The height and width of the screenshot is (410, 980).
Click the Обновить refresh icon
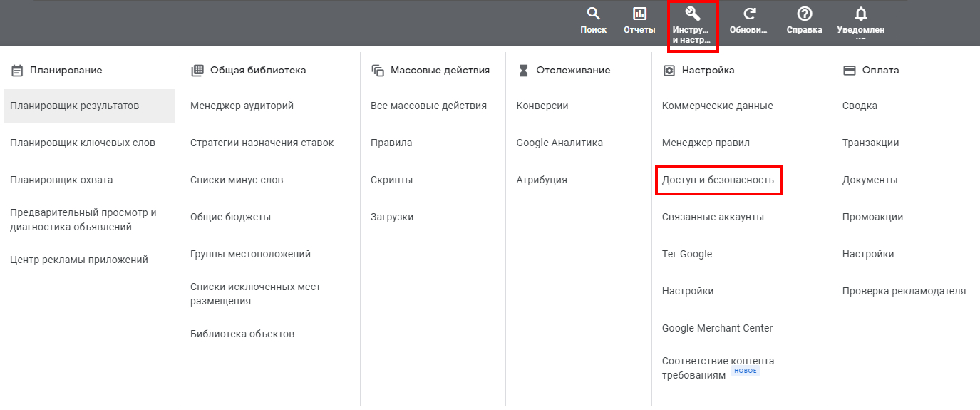(749, 14)
